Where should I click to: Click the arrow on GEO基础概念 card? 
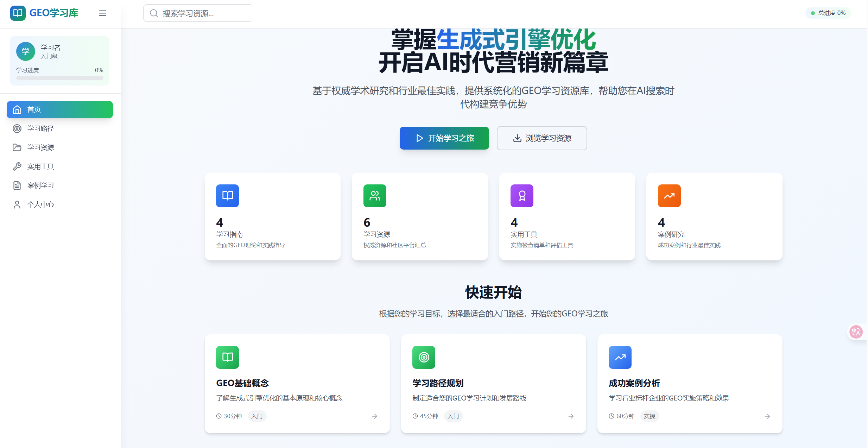point(374,416)
